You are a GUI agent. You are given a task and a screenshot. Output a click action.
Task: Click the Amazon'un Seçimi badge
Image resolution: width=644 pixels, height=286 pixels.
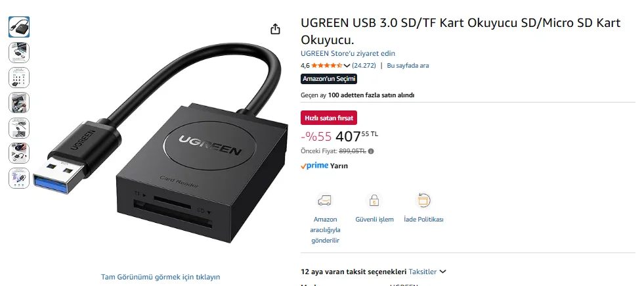(x=329, y=79)
